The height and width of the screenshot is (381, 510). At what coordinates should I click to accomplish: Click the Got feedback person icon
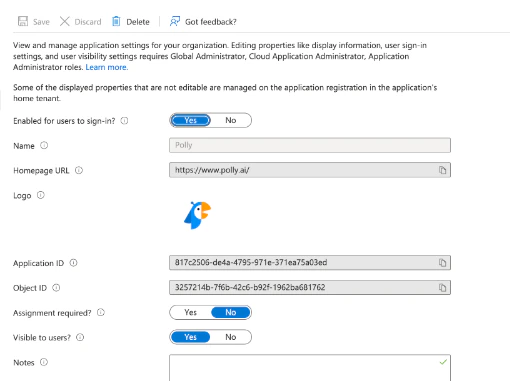pyautogui.click(x=175, y=21)
